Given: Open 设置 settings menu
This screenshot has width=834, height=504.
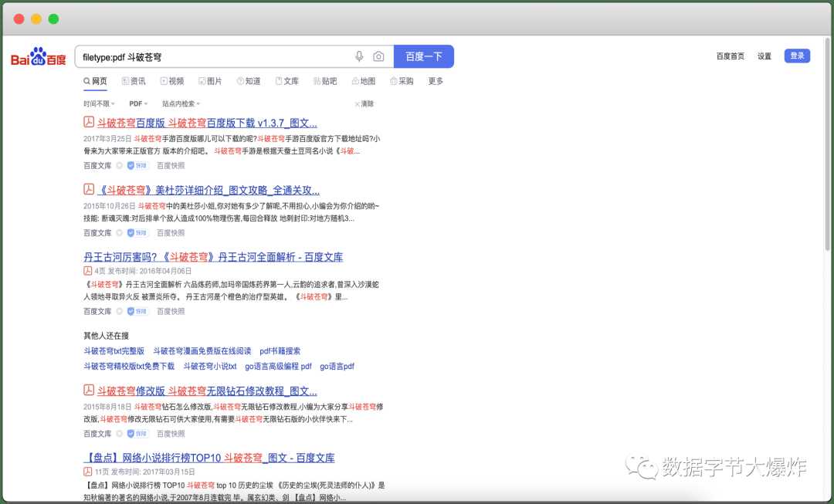Looking at the screenshot, I should point(764,56).
